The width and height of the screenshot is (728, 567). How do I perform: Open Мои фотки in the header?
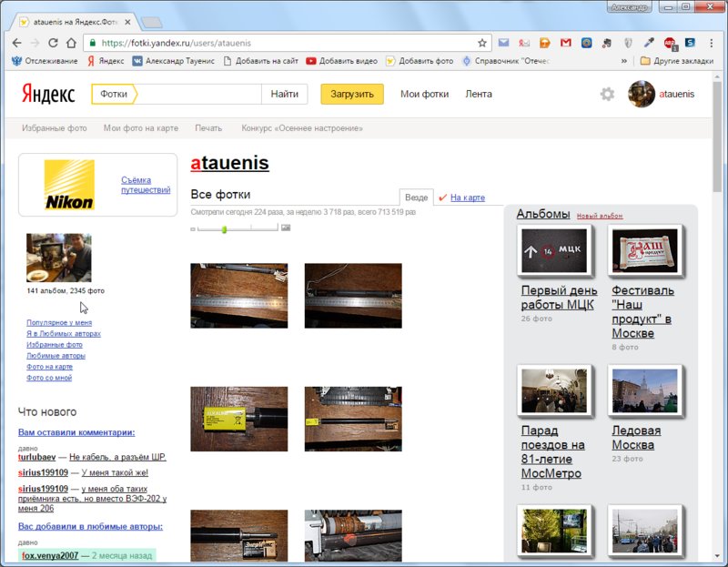(424, 95)
